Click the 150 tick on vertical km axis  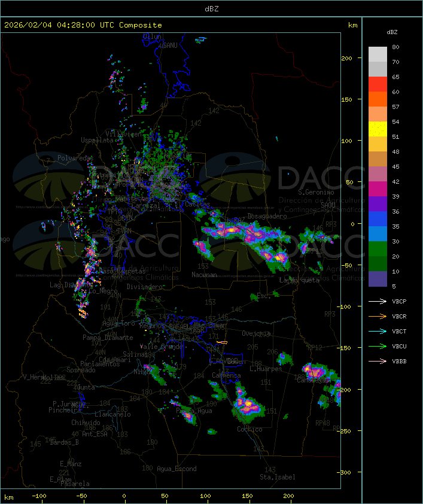(x=346, y=99)
